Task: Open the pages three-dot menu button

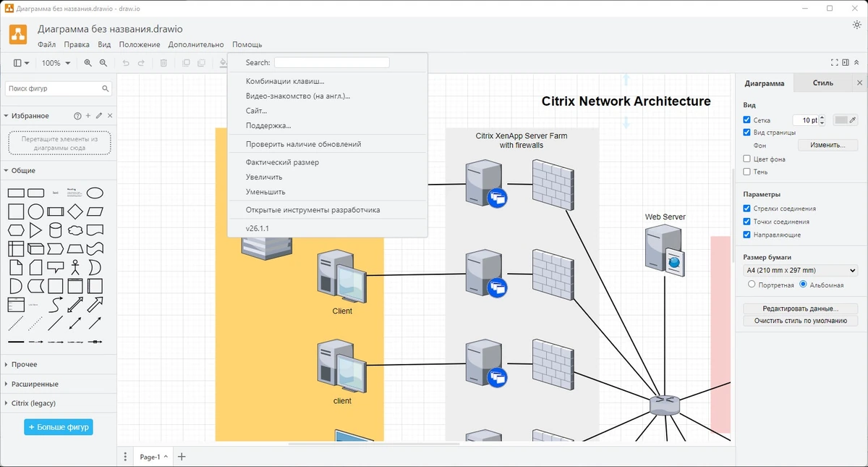Action: (126, 457)
